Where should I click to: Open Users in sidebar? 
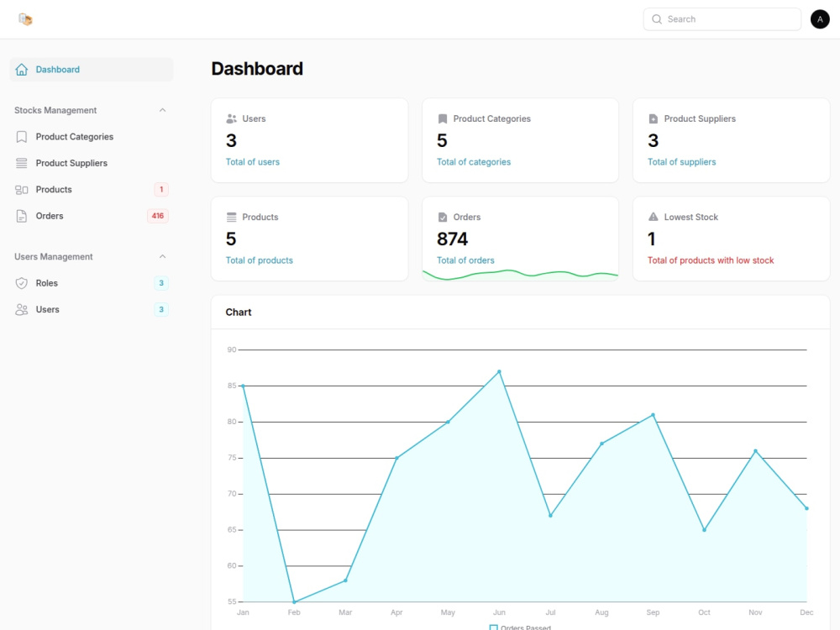coord(92,310)
